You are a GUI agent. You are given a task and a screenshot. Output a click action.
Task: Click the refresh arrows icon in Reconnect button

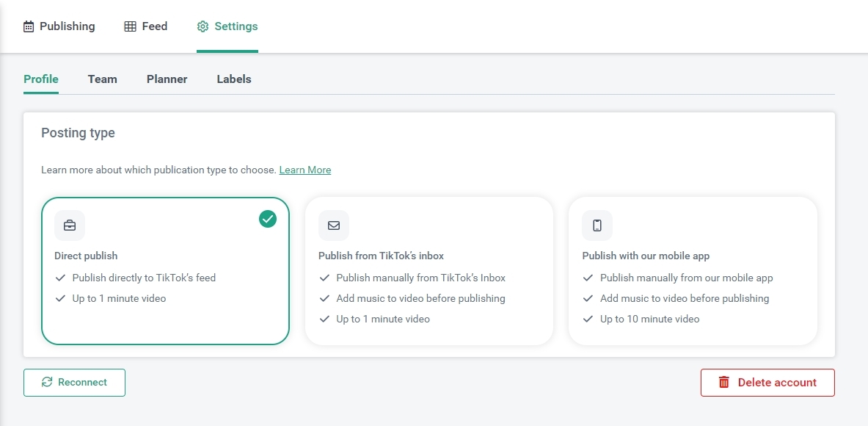tap(47, 382)
